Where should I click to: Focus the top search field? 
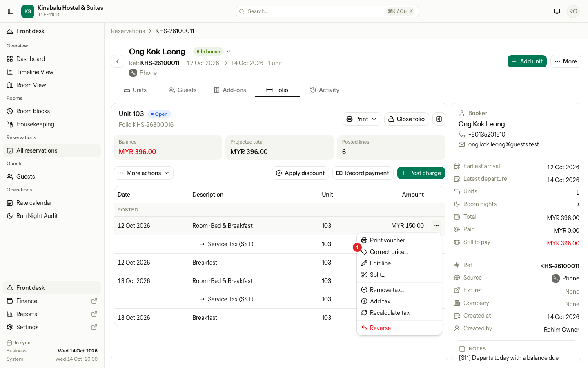click(327, 11)
